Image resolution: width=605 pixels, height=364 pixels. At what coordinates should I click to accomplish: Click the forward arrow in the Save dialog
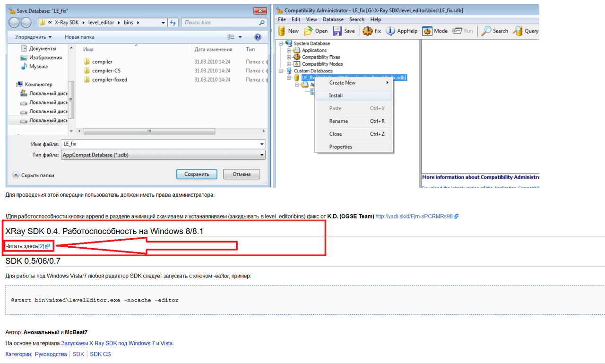(x=26, y=22)
